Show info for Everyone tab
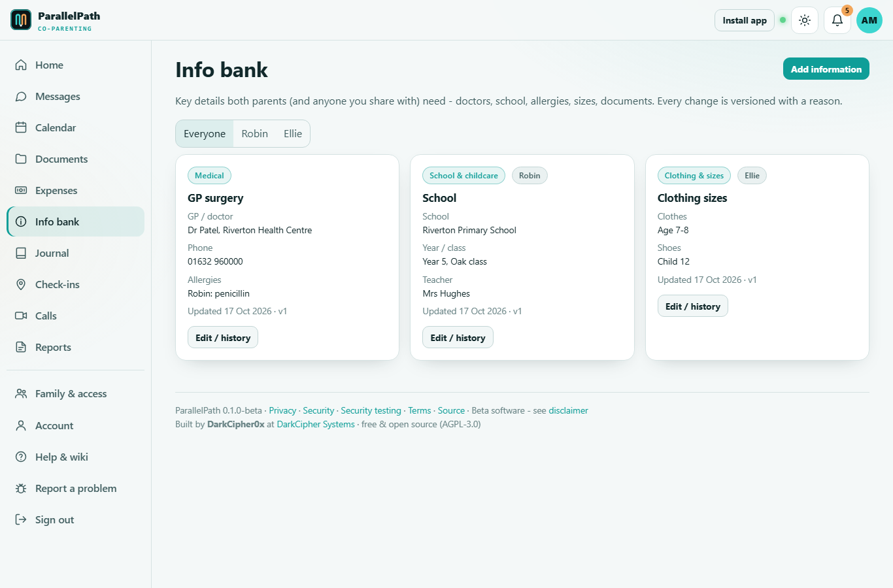The height and width of the screenshot is (588, 893). pyautogui.click(x=205, y=133)
